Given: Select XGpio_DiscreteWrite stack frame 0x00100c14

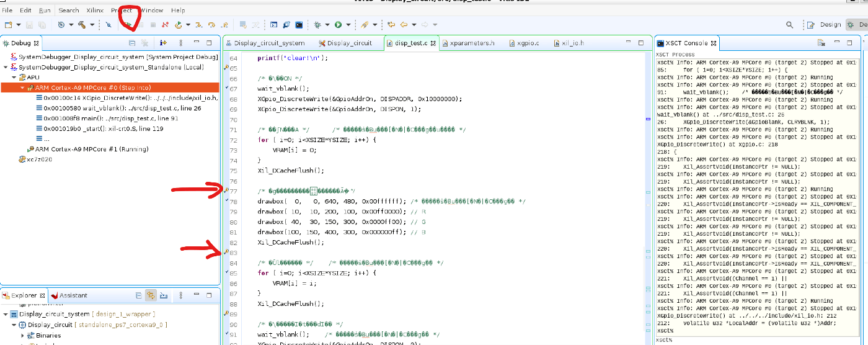Looking at the screenshot, I should click(x=126, y=97).
